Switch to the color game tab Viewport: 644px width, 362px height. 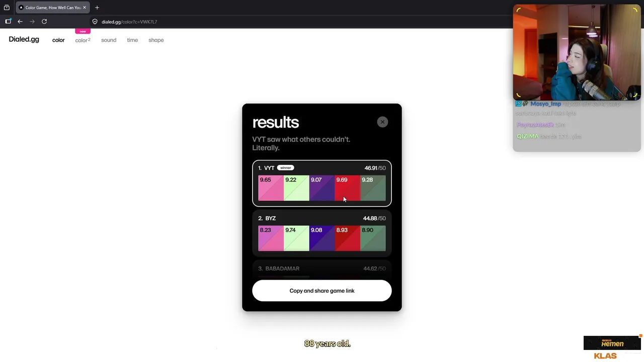[x=58, y=40]
